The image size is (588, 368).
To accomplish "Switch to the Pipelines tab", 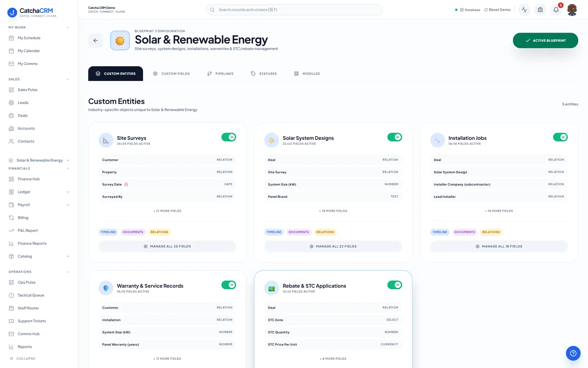I will 220,74.
